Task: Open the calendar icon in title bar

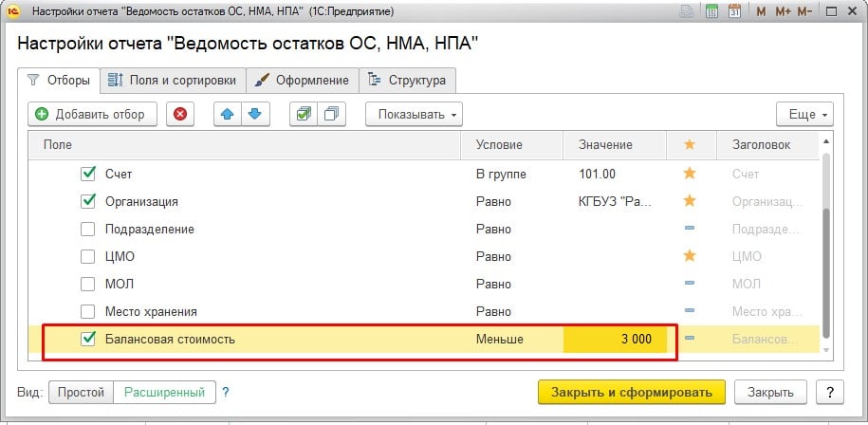Action: tap(733, 12)
